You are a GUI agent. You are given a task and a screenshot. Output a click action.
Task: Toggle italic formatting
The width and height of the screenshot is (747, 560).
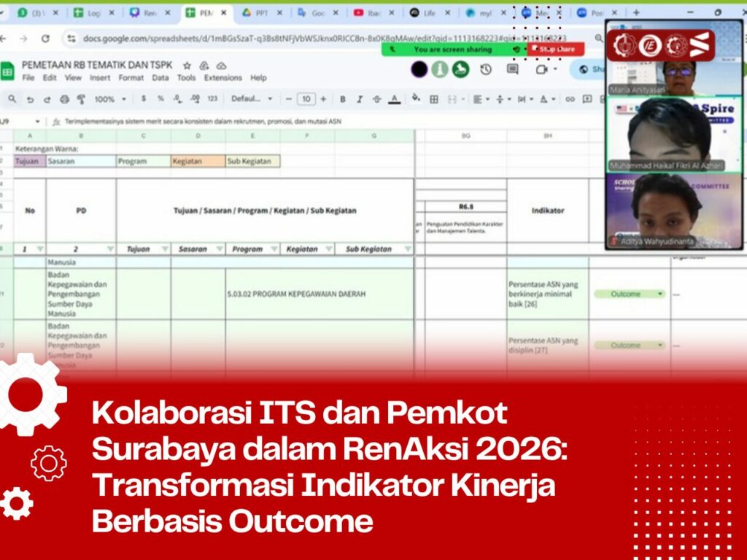[360, 99]
